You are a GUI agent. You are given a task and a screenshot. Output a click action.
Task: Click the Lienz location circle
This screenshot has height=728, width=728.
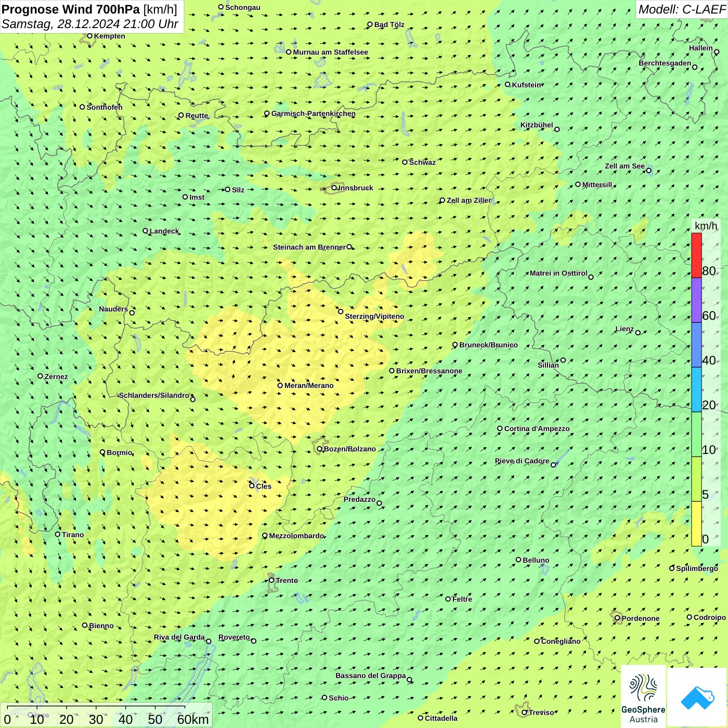click(x=638, y=332)
